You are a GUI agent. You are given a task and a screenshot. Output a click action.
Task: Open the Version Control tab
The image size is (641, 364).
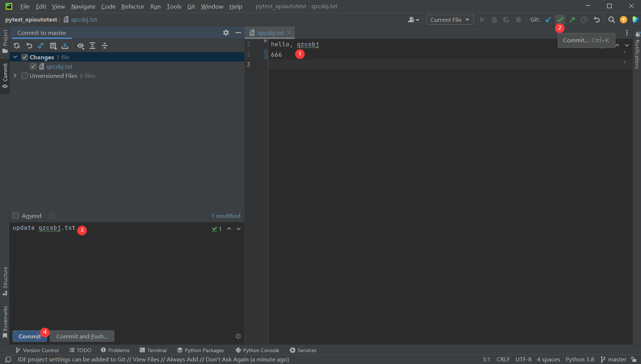(37, 350)
